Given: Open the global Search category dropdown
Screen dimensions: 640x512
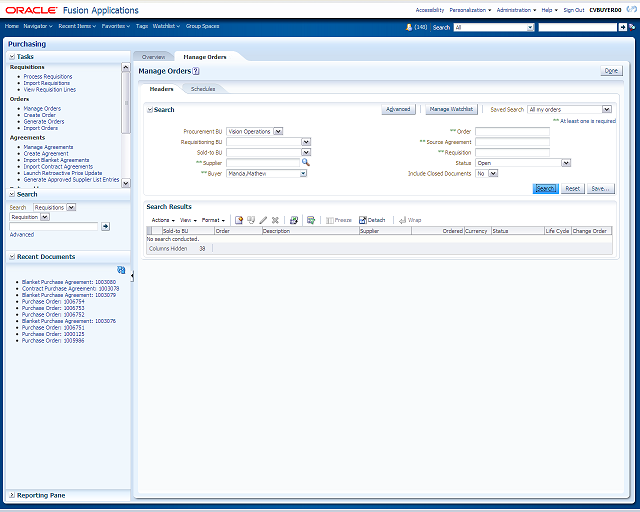Looking at the screenshot, I should point(530,27).
